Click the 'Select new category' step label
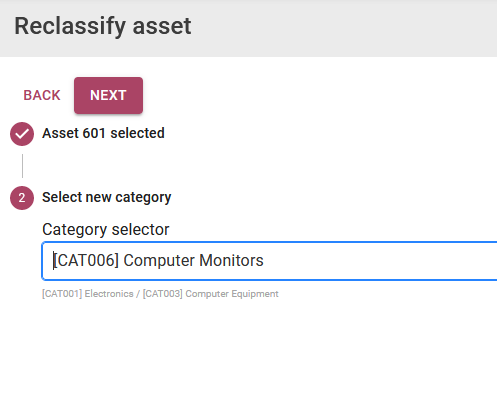The image size is (497, 395). [107, 197]
